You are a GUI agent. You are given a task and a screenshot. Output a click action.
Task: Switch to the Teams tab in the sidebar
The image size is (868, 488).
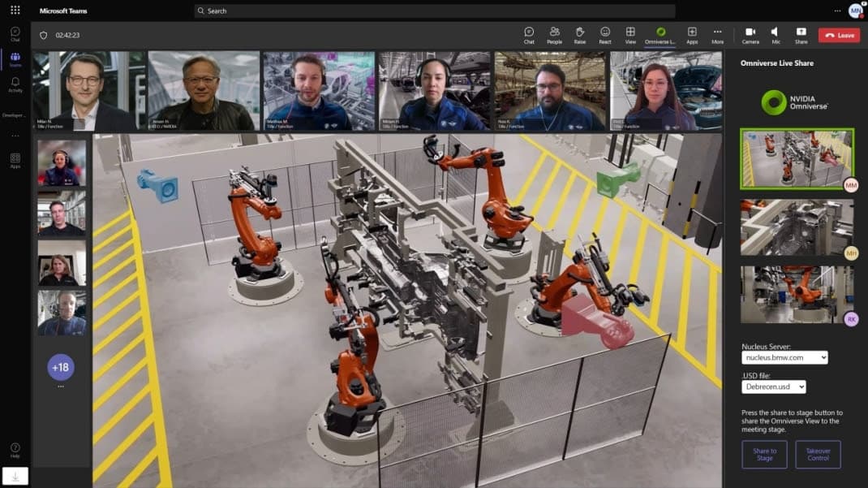[15, 58]
